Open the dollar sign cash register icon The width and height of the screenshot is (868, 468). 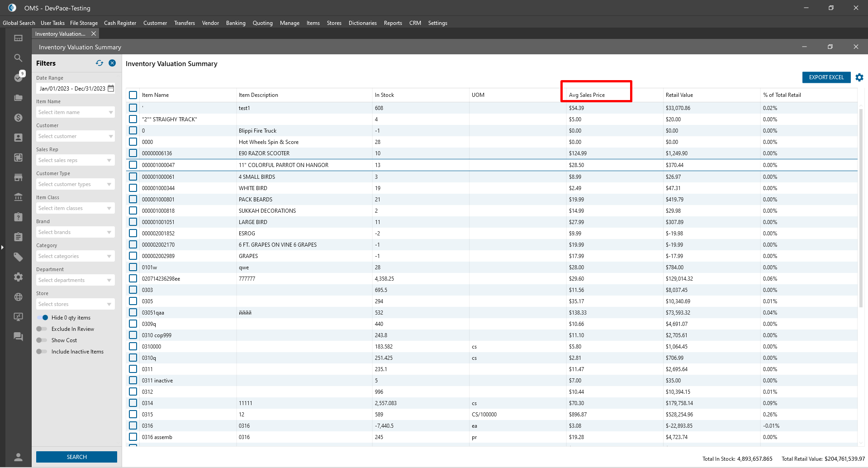pyautogui.click(x=18, y=118)
